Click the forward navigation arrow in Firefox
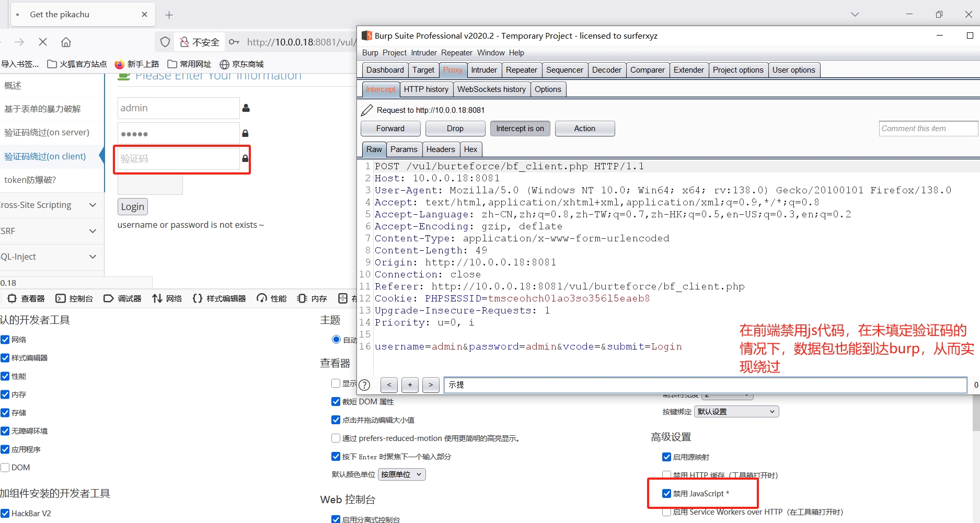 19,42
